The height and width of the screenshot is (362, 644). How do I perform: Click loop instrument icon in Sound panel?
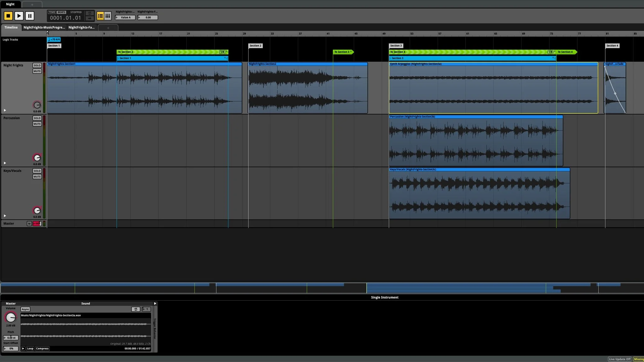click(x=136, y=309)
